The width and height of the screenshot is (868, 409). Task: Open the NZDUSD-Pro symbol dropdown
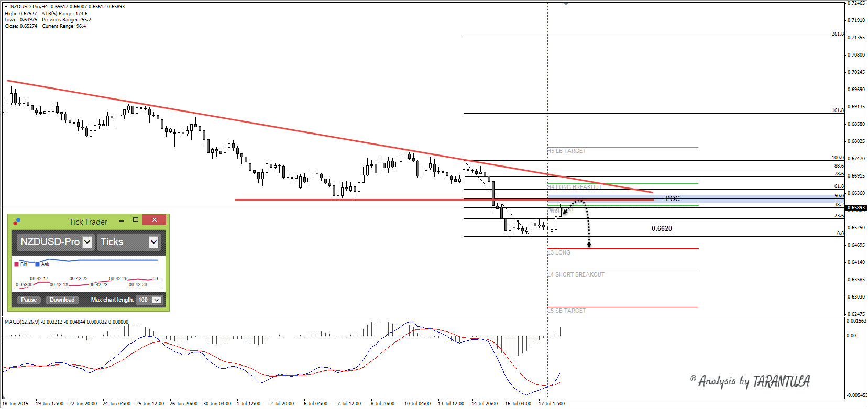pos(87,242)
